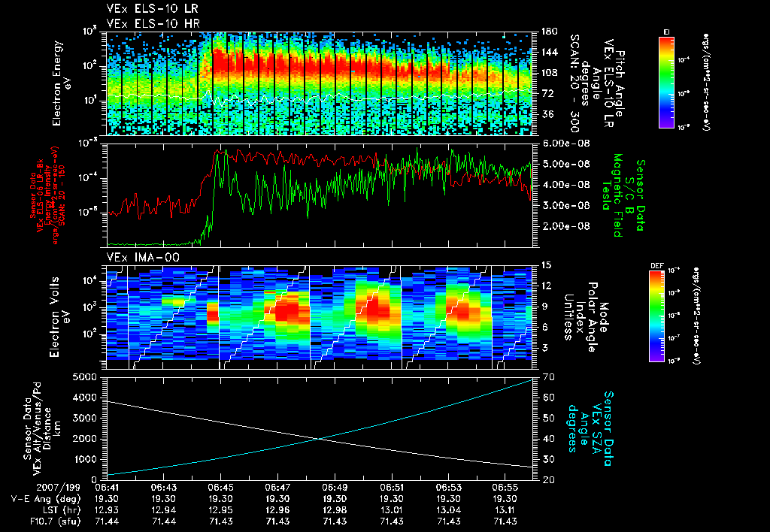Click the 06:51 time tick label
Image resolution: width=770 pixels, height=532 pixels.
pyautogui.click(x=391, y=488)
